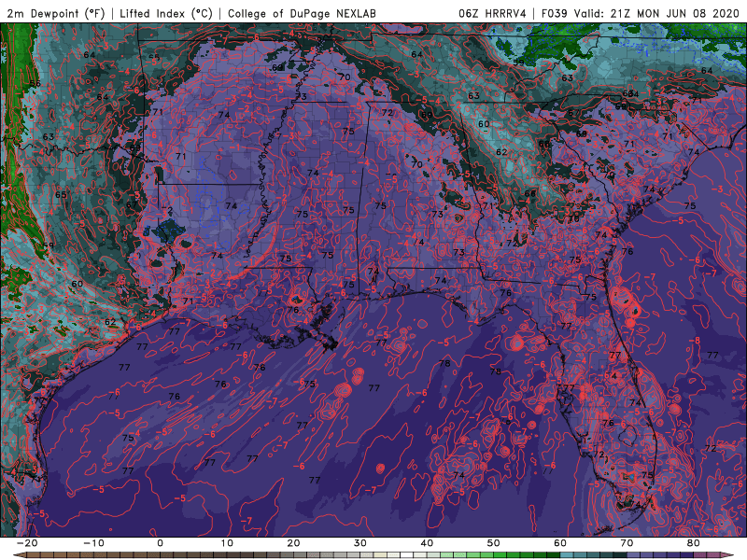Click the '50' colorbar tick label

click(494, 543)
